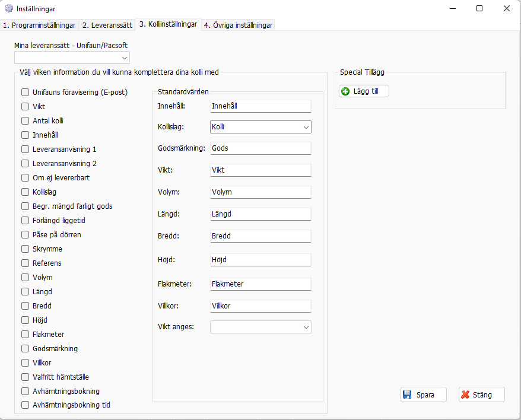Image resolution: width=521 pixels, height=420 pixels.
Task: Maximize the Inställningar window
Action: (479, 8)
